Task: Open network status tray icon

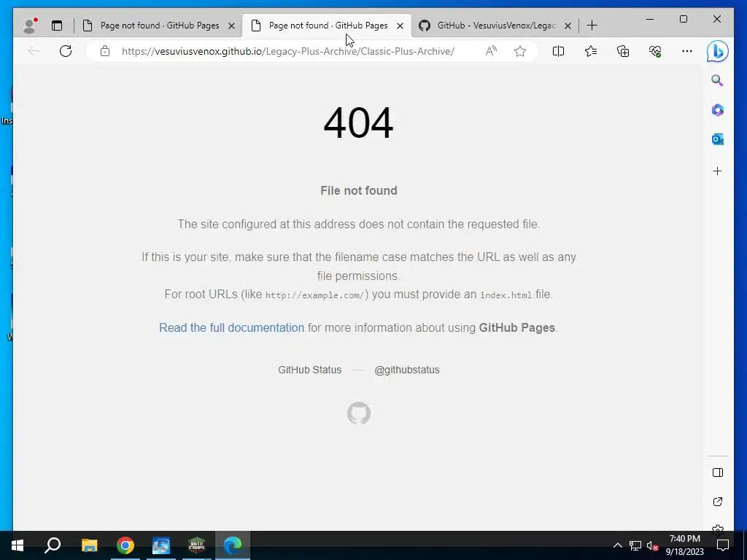Action: pyautogui.click(x=635, y=545)
